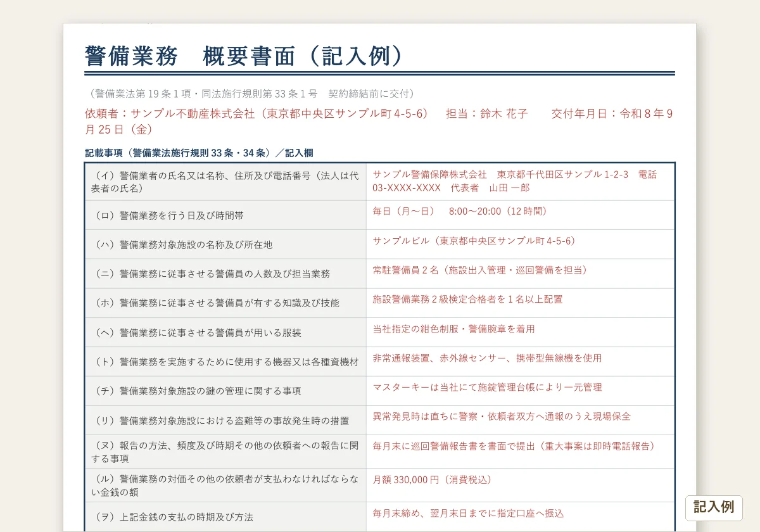The height and width of the screenshot is (532, 760).
Task: Select the value 常駐警備員2名 cell
Action: coord(521,274)
